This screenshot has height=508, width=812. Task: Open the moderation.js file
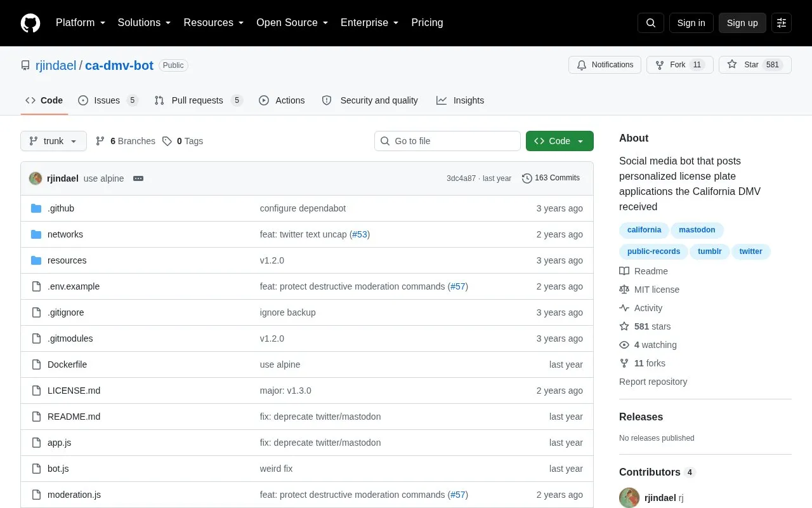tap(74, 495)
